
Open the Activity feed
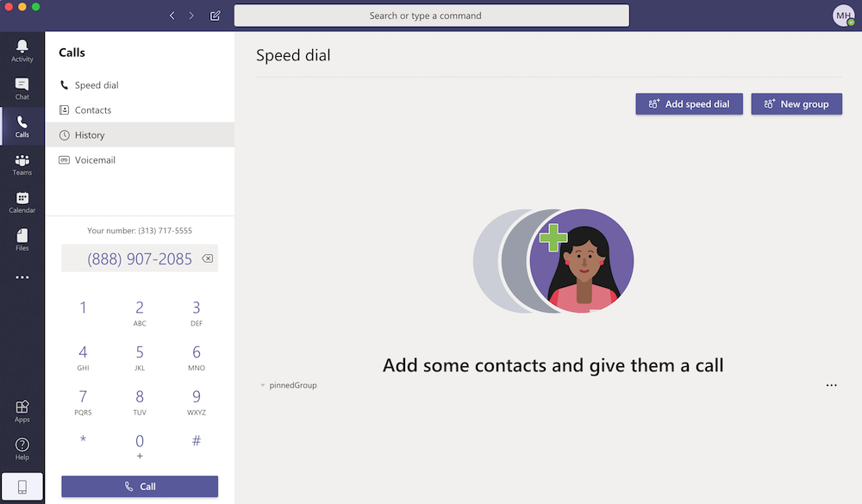click(22, 51)
